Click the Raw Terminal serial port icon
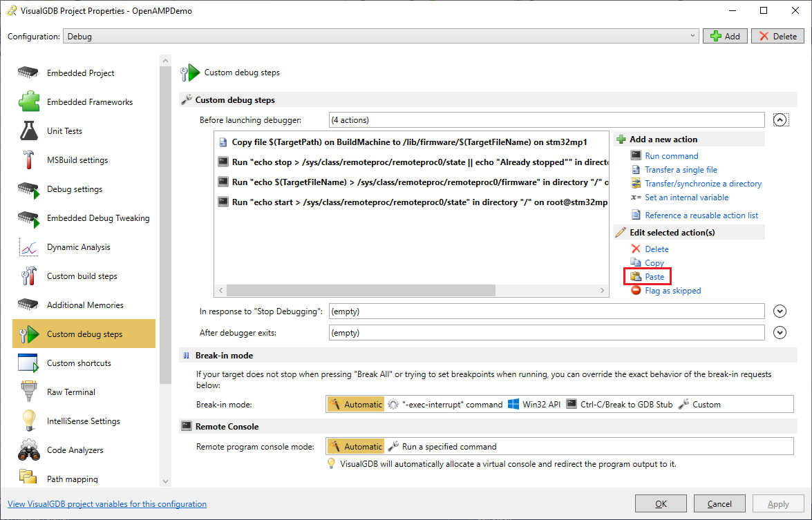The height and width of the screenshot is (520, 812). point(28,392)
